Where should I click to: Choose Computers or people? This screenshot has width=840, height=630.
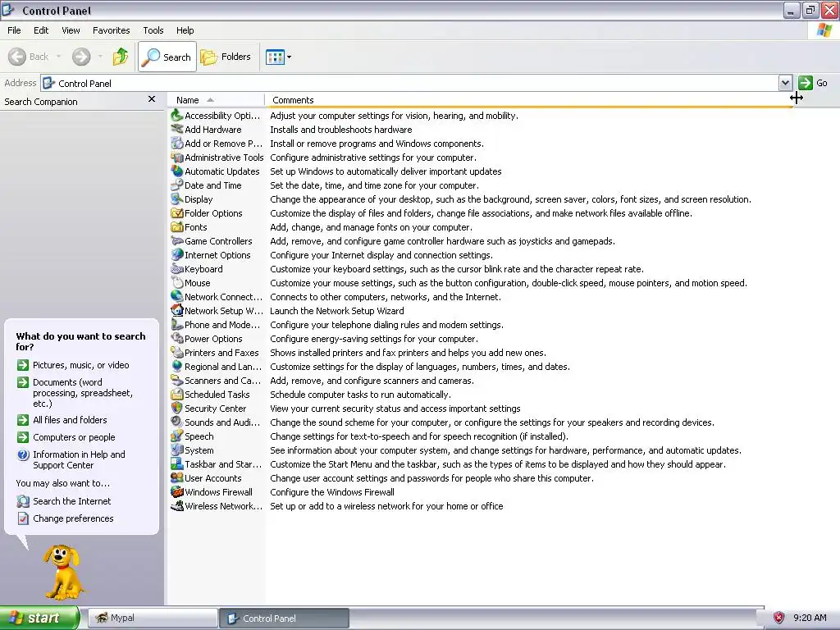click(x=74, y=437)
